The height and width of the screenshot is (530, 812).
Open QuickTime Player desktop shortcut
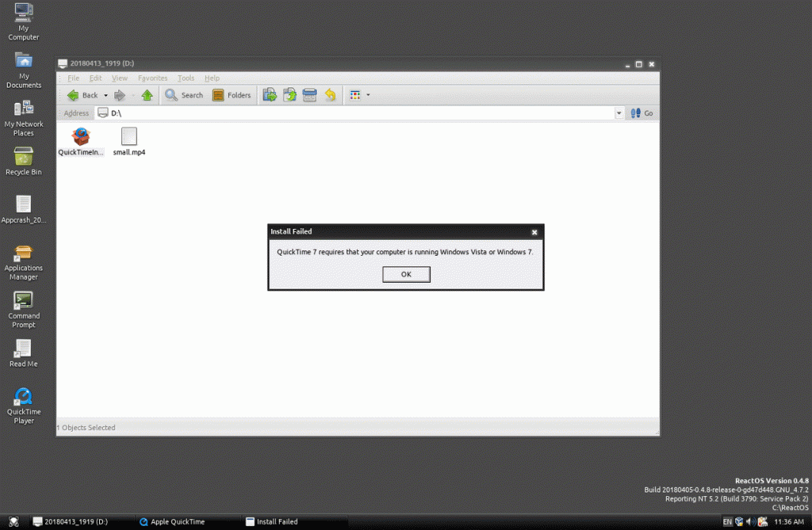(x=23, y=406)
